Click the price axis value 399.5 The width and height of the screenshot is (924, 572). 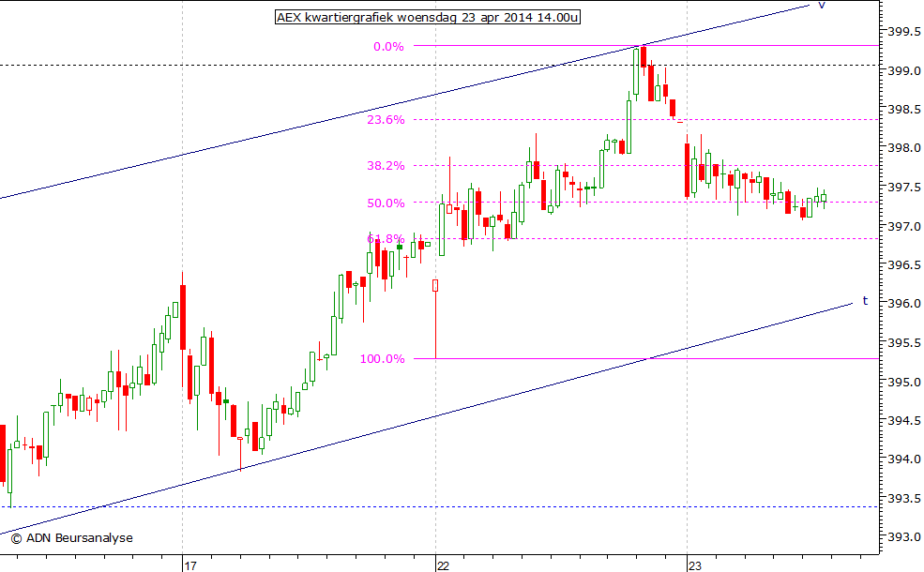[x=904, y=31]
